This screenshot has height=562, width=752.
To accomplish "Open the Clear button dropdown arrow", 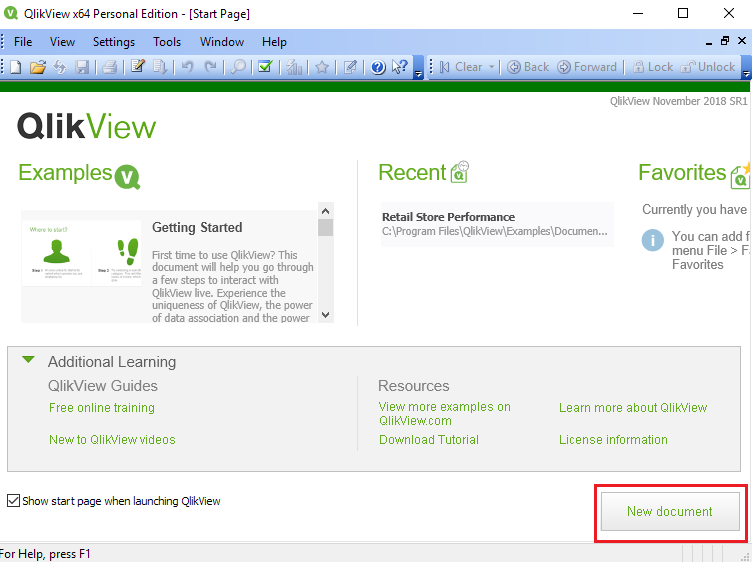I will coord(491,67).
